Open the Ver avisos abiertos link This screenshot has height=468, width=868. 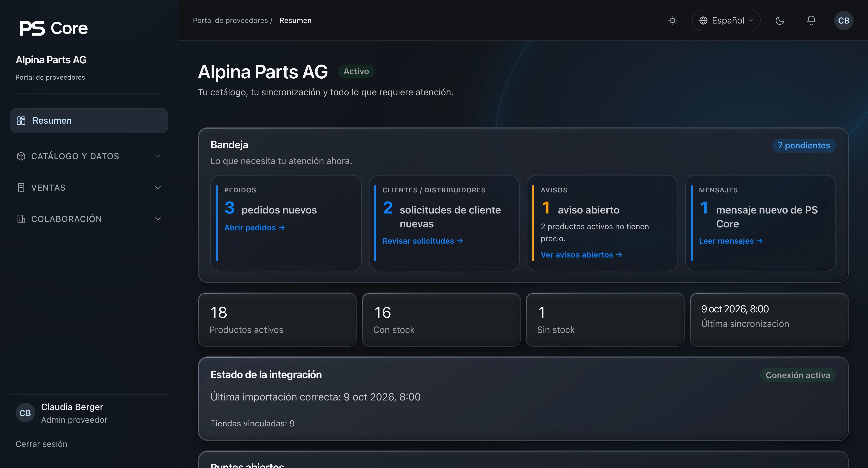coord(581,255)
